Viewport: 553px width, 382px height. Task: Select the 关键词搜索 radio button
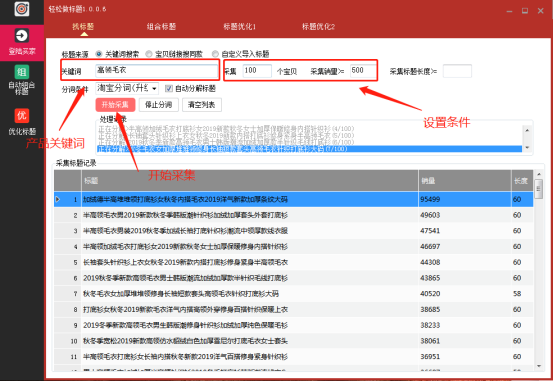(99, 54)
